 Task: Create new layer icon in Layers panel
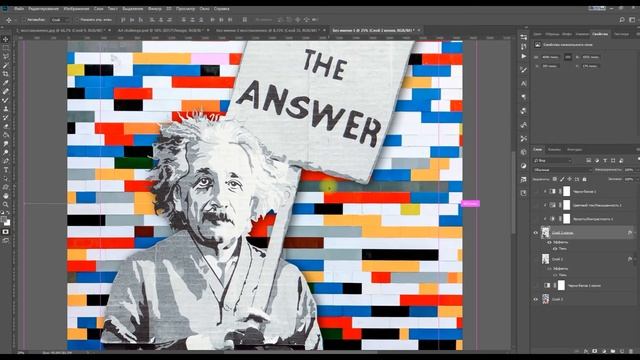click(x=622, y=351)
